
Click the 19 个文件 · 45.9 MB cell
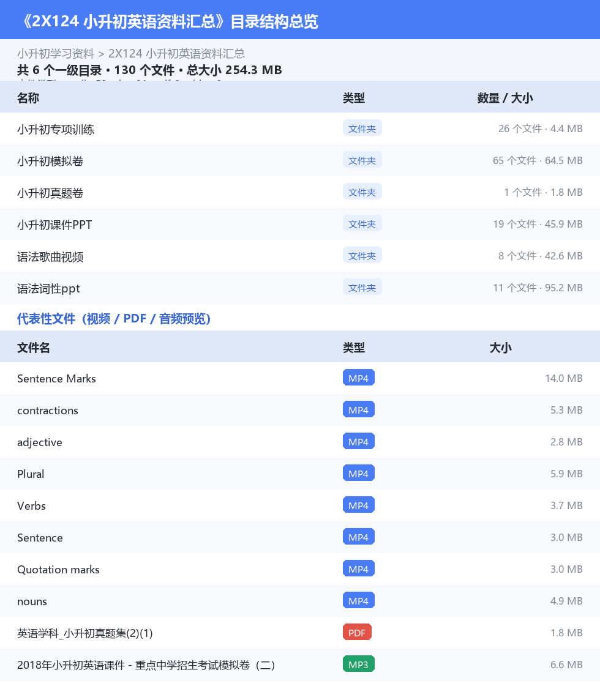point(538,224)
